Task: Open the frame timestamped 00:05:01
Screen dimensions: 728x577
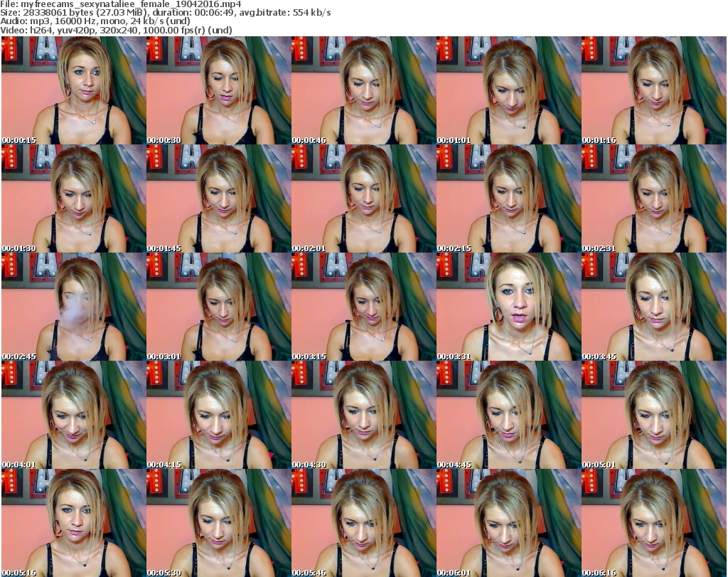Action: click(653, 415)
